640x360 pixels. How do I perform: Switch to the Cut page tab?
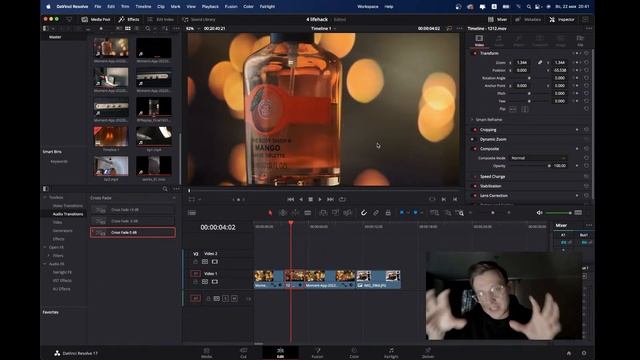pyautogui.click(x=243, y=353)
